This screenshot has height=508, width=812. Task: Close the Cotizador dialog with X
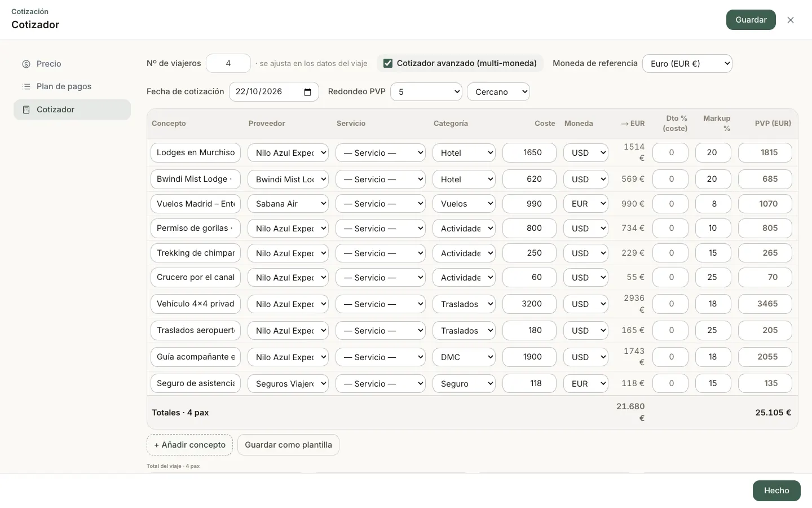791,20
